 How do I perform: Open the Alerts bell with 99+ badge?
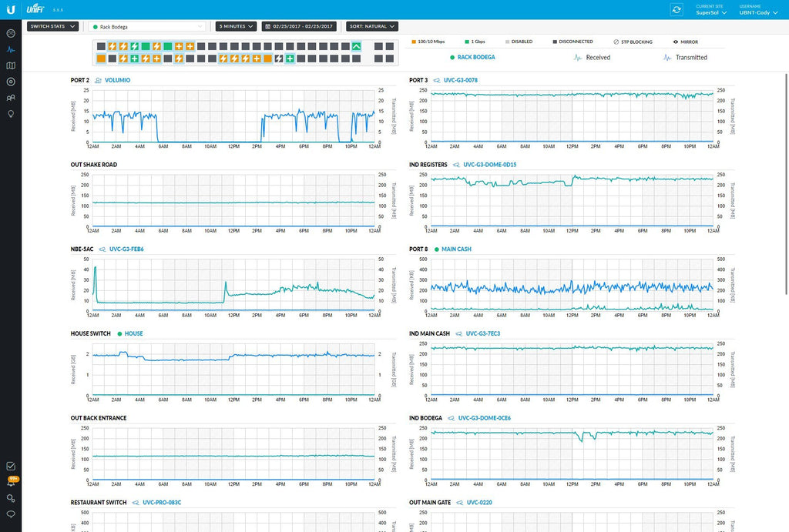[11, 483]
